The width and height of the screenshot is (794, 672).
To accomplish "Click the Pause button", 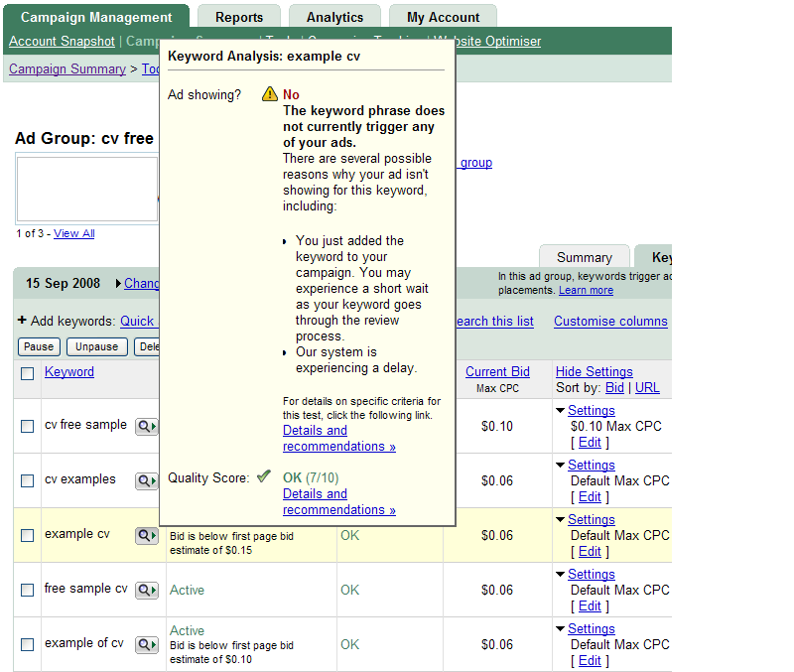I will (x=39, y=346).
